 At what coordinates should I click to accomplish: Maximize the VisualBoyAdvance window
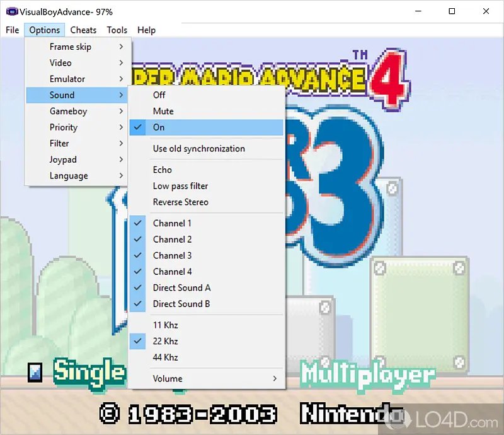452,11
